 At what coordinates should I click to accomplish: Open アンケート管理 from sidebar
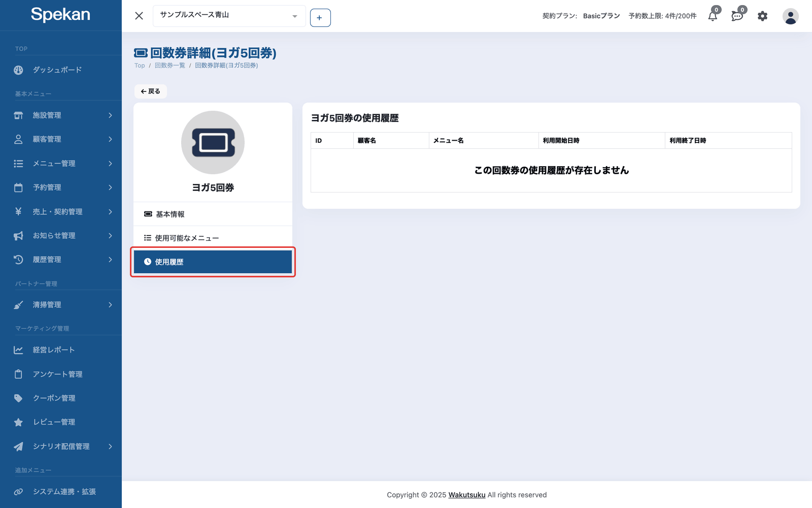(61, 374)
